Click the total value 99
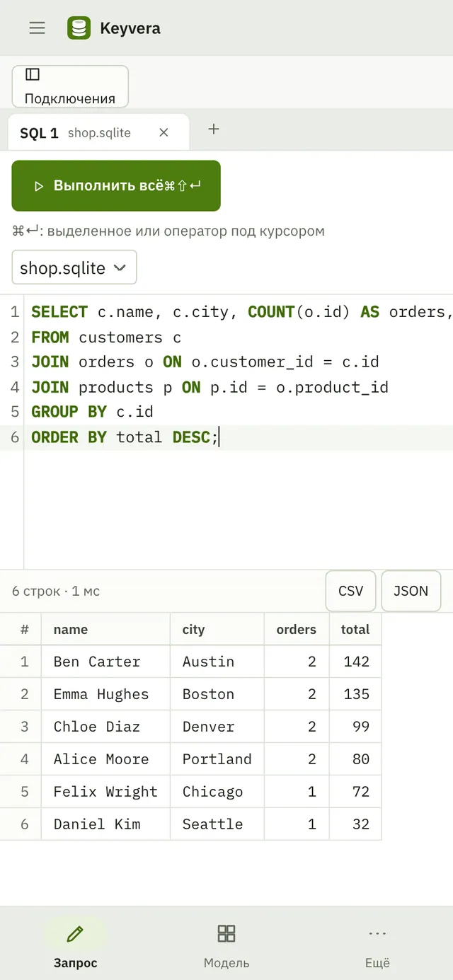453x980 pixels. [355, 727]
